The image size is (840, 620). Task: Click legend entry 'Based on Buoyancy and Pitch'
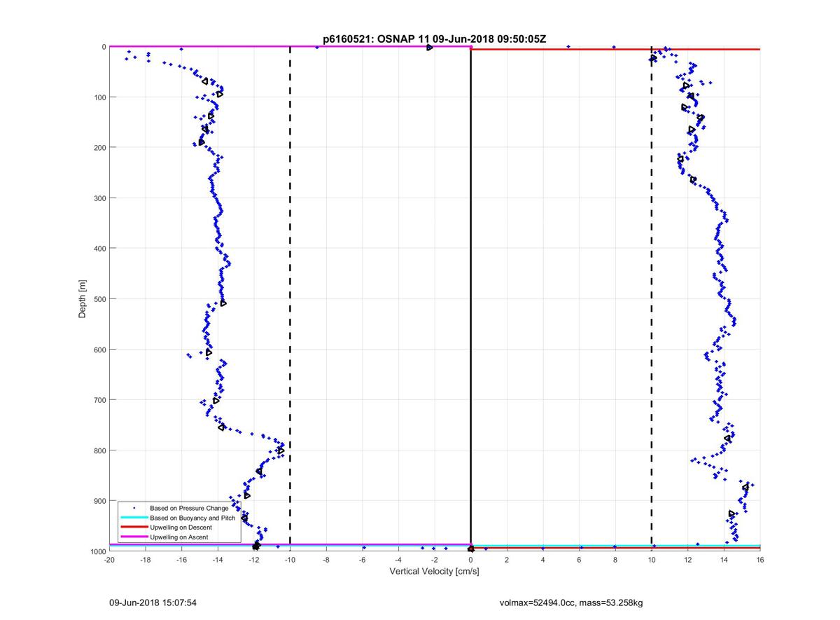click(192, 517)
